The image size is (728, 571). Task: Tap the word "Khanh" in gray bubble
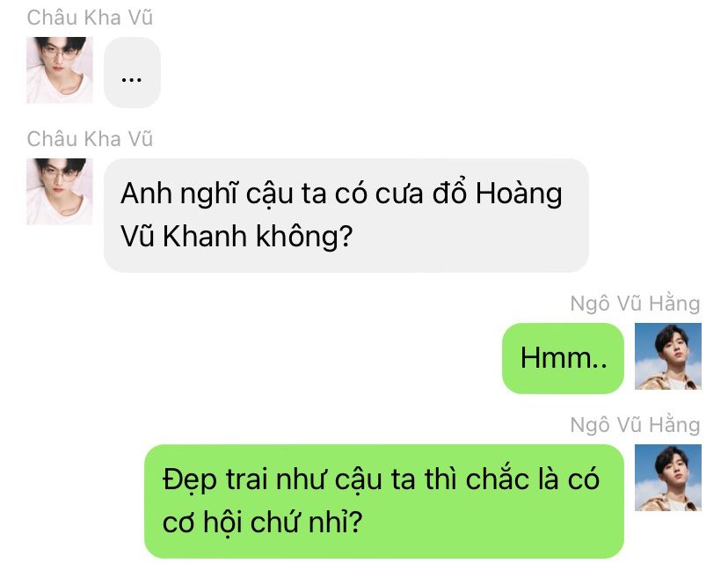tap(205, 237)
